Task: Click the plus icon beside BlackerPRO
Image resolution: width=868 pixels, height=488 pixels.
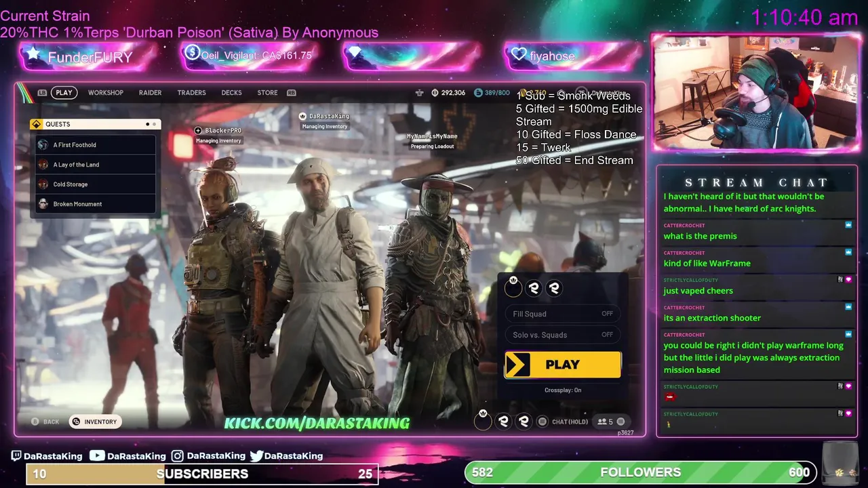Action: point(199,130)
